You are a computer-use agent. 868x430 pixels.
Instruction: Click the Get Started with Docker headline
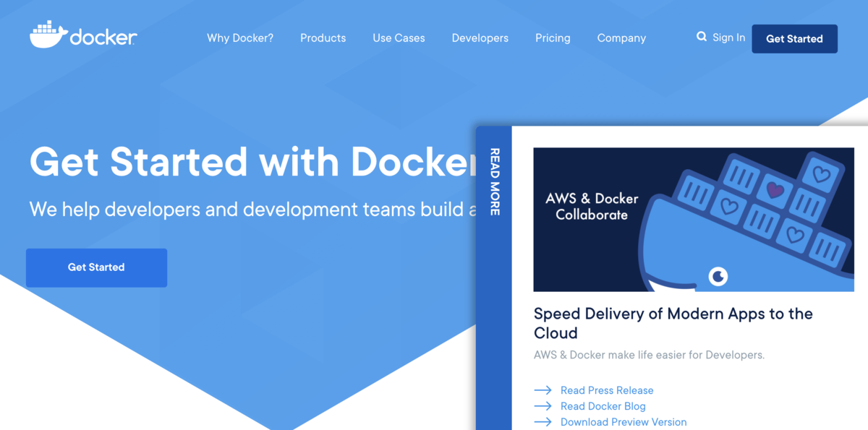(x=253, y=161)
